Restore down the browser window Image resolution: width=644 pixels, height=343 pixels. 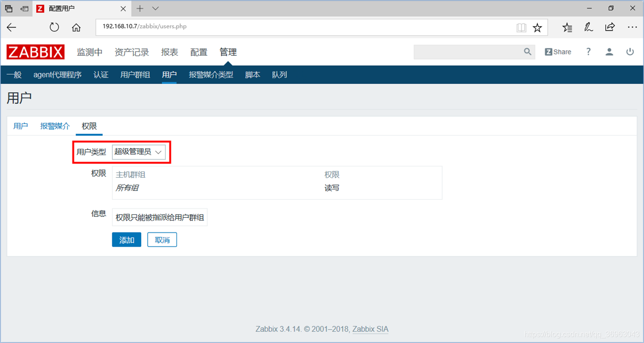(611, 8)
